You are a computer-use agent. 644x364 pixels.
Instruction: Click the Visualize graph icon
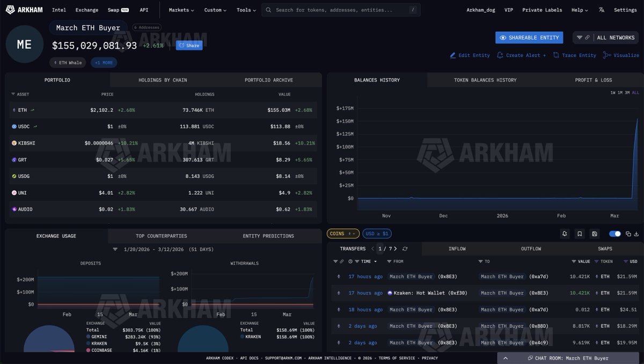pyautogui.click(x=607, y=55)
